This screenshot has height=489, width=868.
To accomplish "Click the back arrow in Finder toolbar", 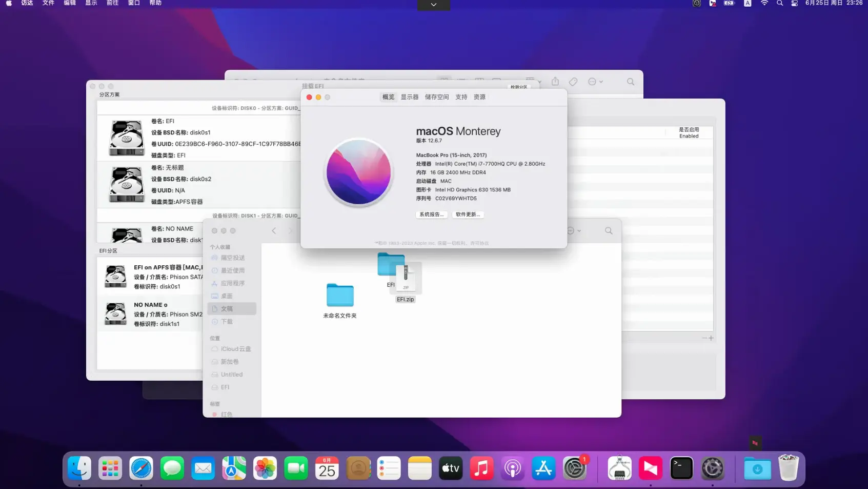I will click(274, 231).
